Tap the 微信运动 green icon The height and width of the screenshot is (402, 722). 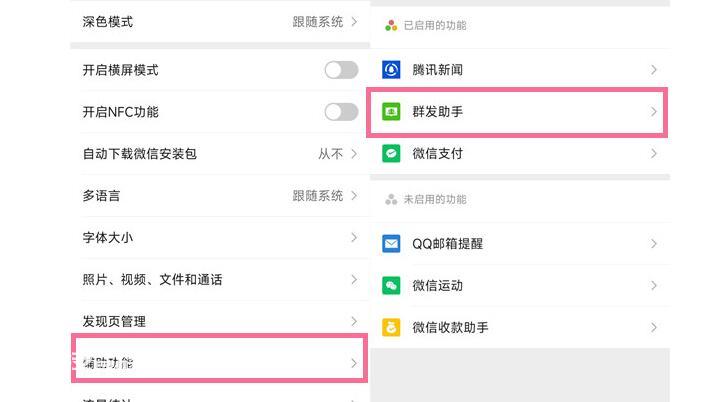[x=391, y=285]
